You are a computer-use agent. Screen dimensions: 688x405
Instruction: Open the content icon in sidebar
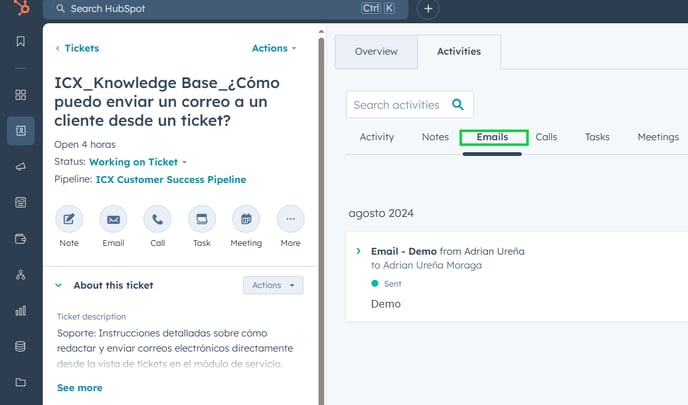coord(21,203)
